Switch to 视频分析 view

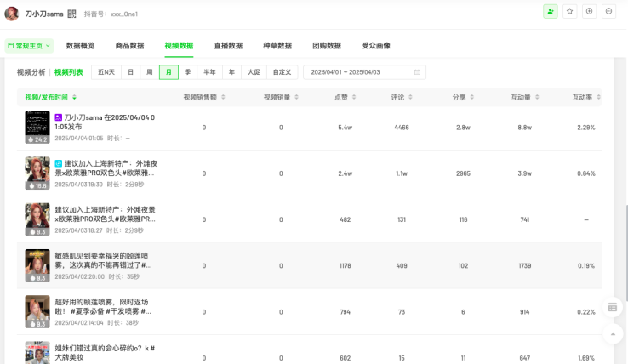(x=31, y=72)
